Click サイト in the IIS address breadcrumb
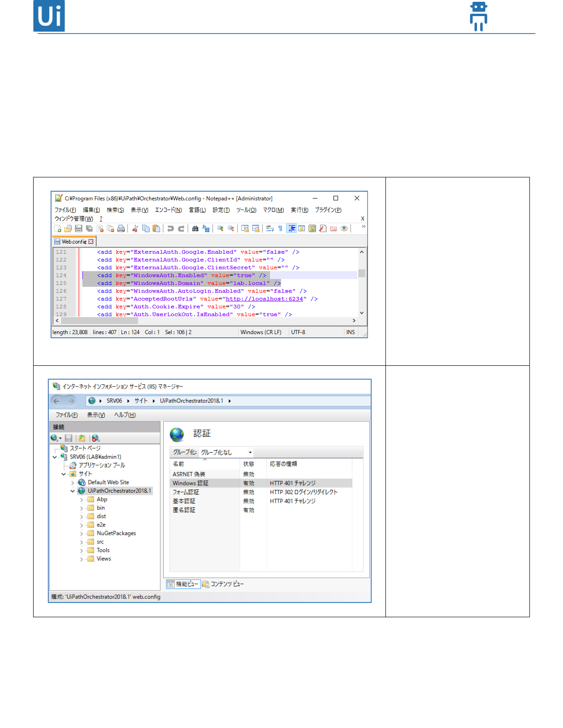563x728 pixels. 141,401
